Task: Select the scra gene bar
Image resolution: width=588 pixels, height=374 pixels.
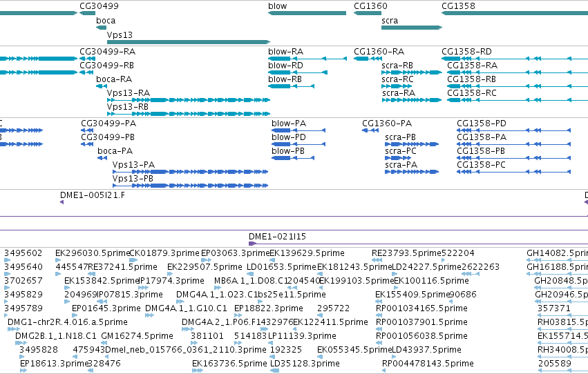Action: tap(412, 28)
